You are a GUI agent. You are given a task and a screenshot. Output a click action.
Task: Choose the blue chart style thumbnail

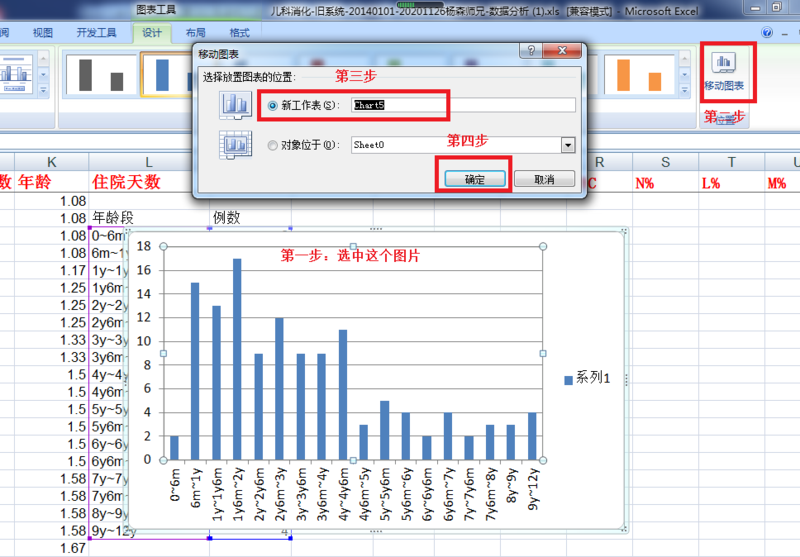tap(167, 74)
